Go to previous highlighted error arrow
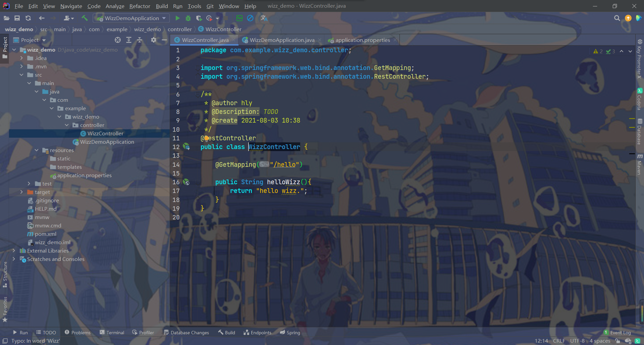 tap(622, 51)
